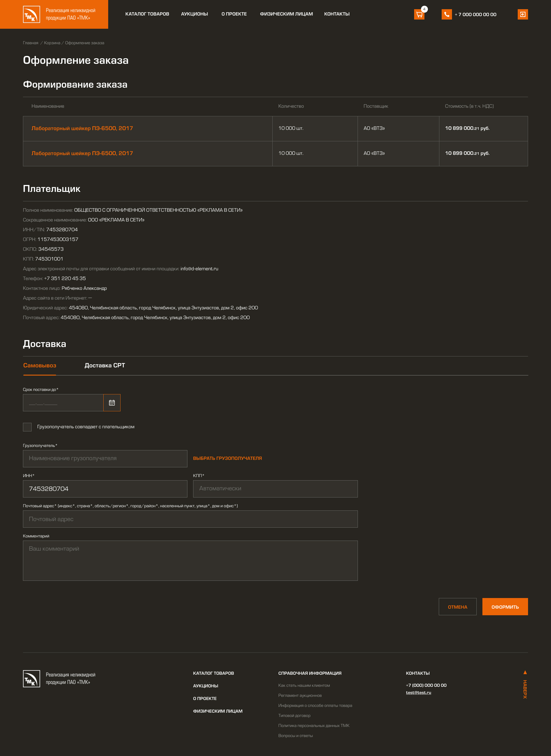Open КАТАЛОГ ТОВАРОВ in the top menu
The height and width of the screenshot is (756, 551).
tap(147, 14)
